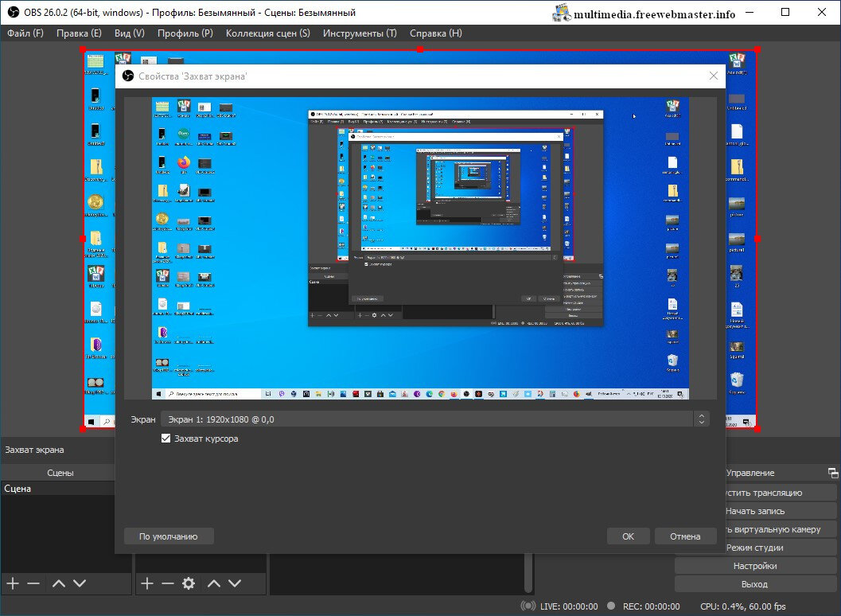
Task: Open the Экран display selection dropdown
Action: click(435, 419)
